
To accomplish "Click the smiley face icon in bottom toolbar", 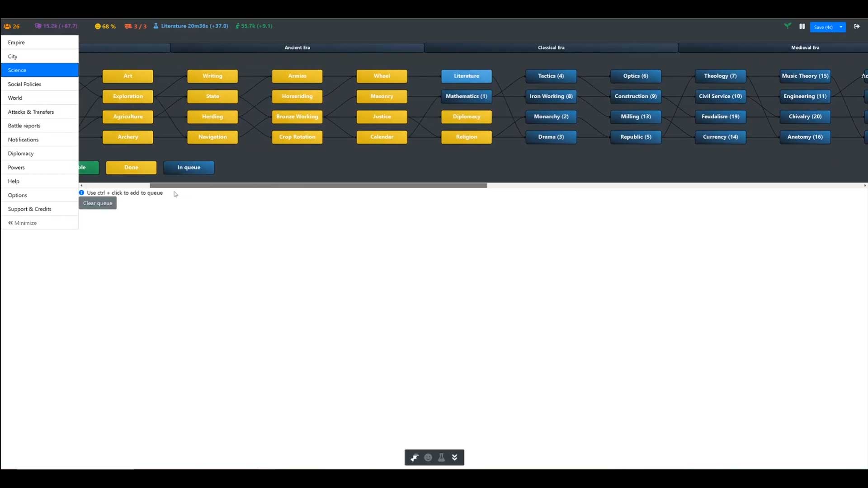I will 428,458.
